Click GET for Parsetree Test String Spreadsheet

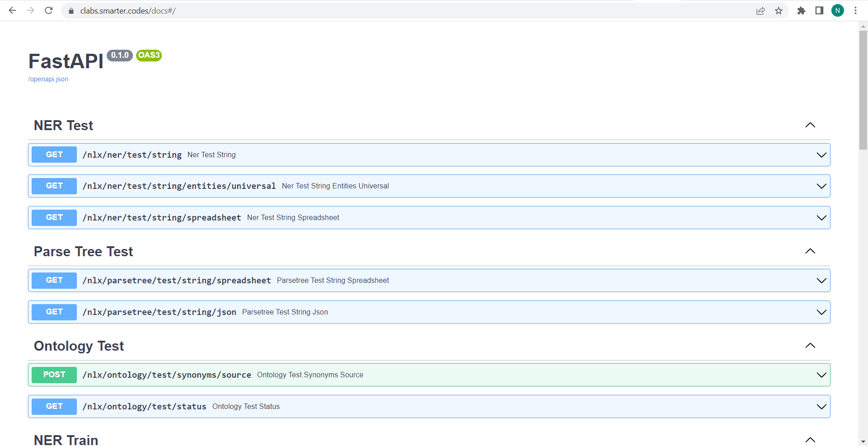click(54, 280)
